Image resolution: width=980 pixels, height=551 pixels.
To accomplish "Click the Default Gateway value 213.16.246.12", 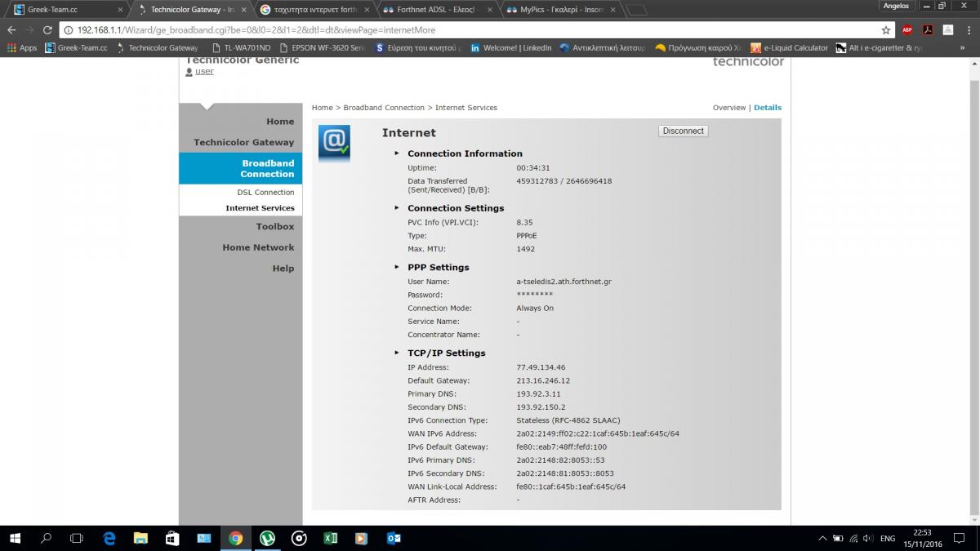I will pos(543,380).
